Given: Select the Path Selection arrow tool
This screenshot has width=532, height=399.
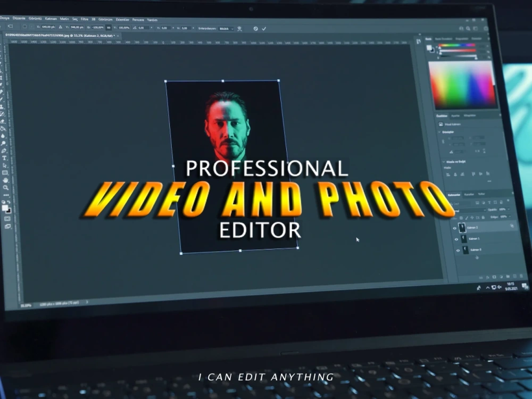Looking at the screenshot, I should [4, 165].
